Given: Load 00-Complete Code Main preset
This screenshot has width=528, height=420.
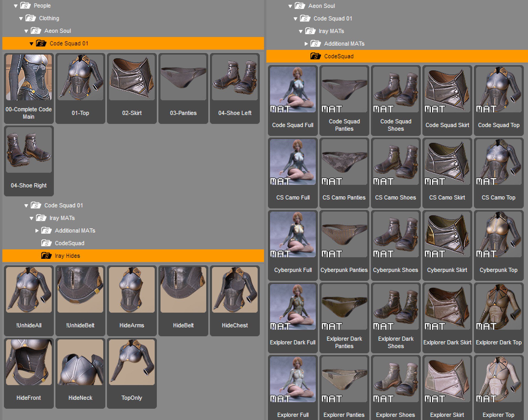Looking at the screenshot, I should pyautogui.click(x=29, y=88).
